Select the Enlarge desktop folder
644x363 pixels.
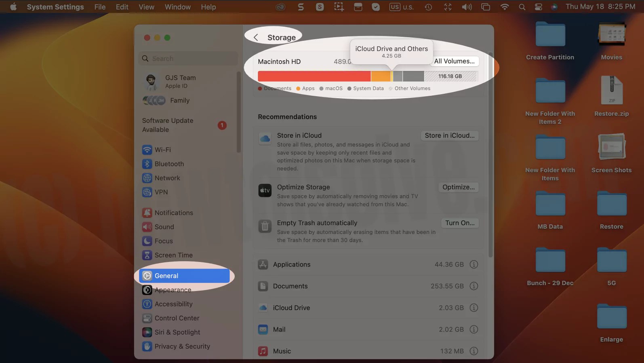pyautogui.click(x=612, y=323)
